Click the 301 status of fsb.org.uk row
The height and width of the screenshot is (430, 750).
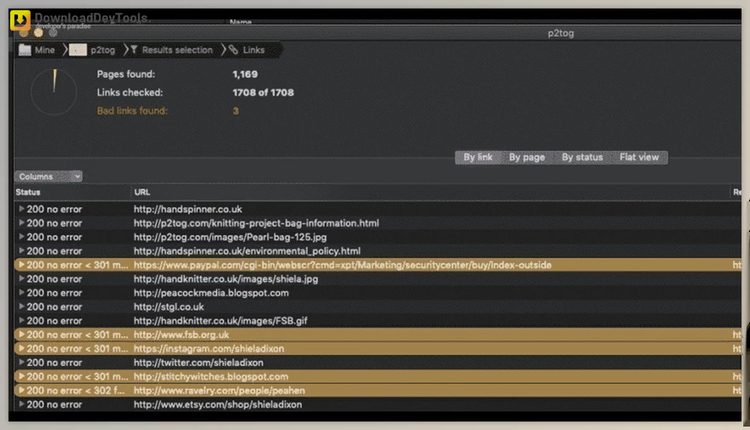pyautogui.click(x=77, y=334)
